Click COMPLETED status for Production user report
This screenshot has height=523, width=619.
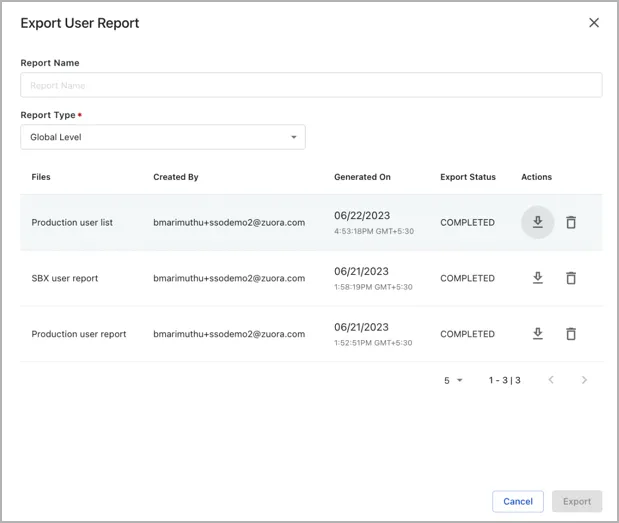(467, 334)
